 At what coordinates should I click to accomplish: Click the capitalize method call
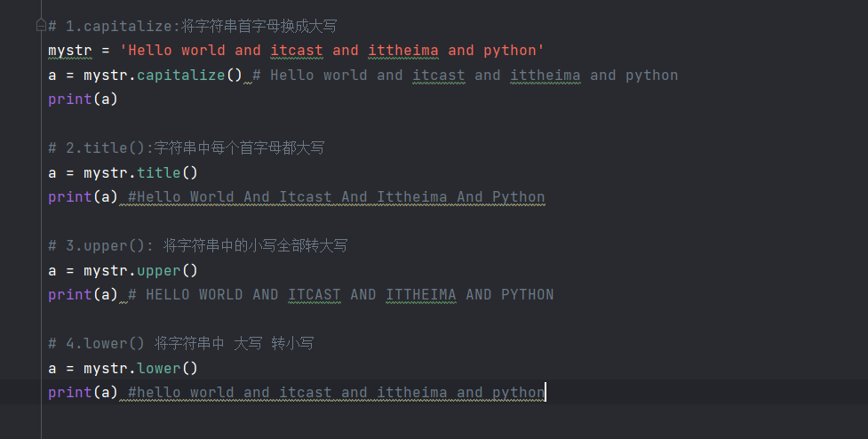(180, 76)
